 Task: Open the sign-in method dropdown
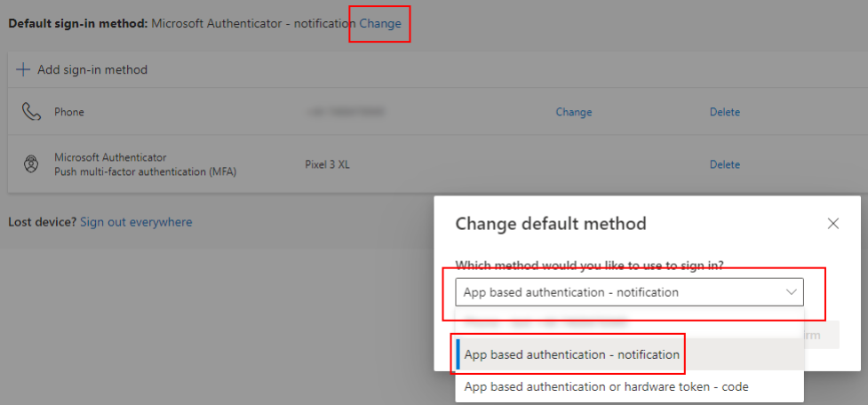629,292
